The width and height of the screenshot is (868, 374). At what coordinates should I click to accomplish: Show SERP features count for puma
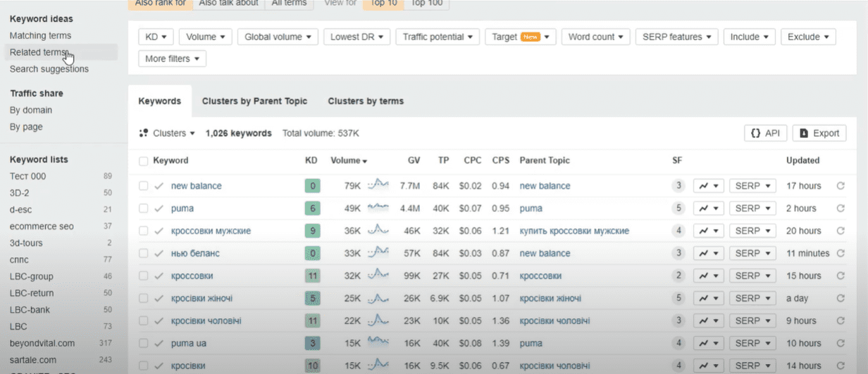point(678,208)
